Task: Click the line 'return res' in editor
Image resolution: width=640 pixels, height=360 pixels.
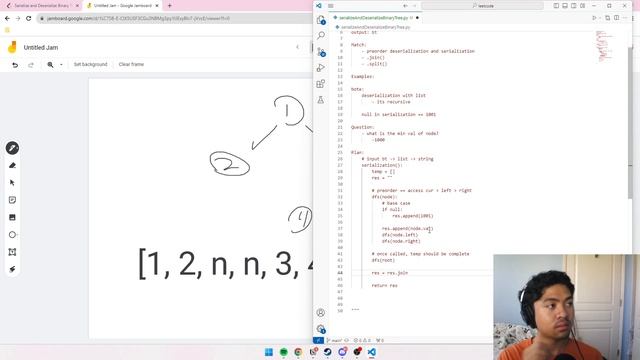Action: (384, 286)
